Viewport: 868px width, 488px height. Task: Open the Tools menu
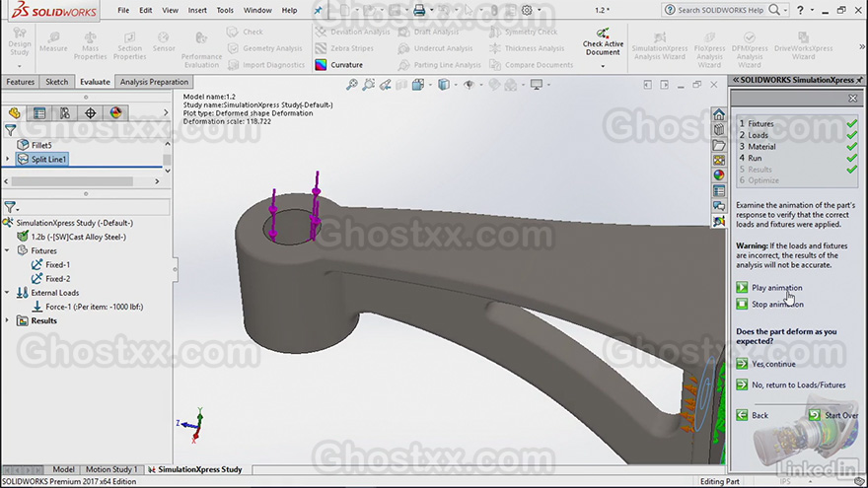(x=225, y=10)
